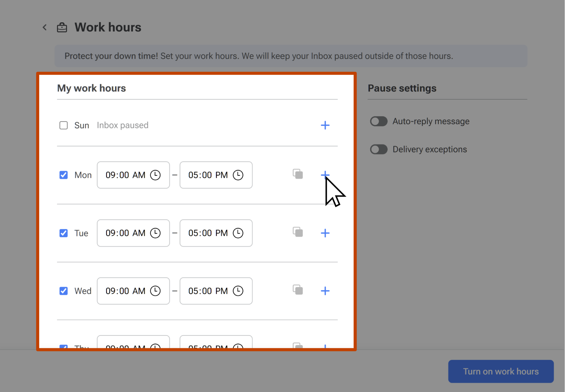Click the briefcase icon next to Work hours title
This screenshot has width=565, height=392.
(62, 27)
